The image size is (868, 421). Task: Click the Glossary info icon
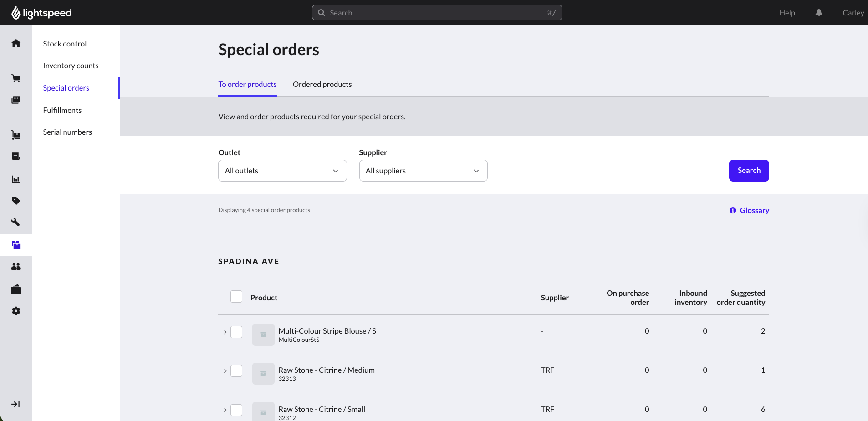(x=733, y=210)
